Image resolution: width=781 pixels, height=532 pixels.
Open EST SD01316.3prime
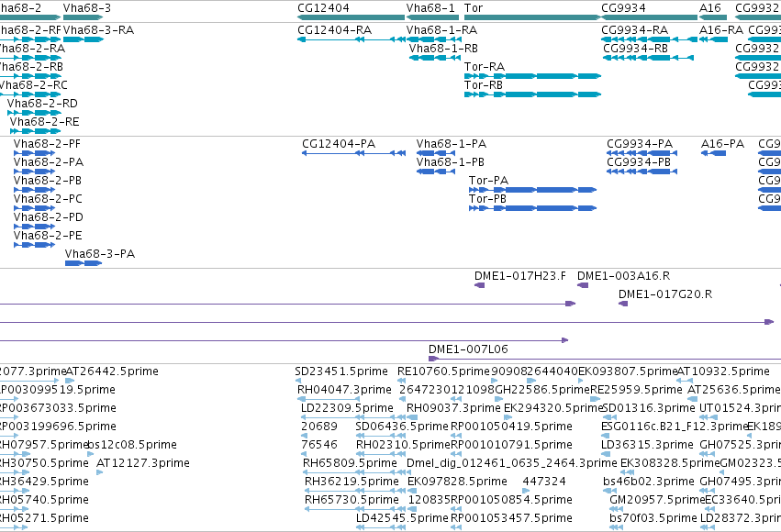click(x=649, y=408)
